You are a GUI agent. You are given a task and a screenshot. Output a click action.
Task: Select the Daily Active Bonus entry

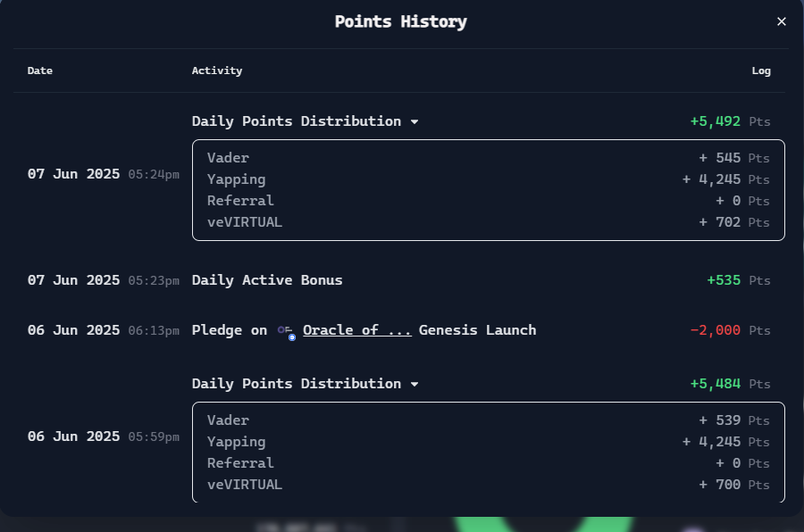point(266,280)
